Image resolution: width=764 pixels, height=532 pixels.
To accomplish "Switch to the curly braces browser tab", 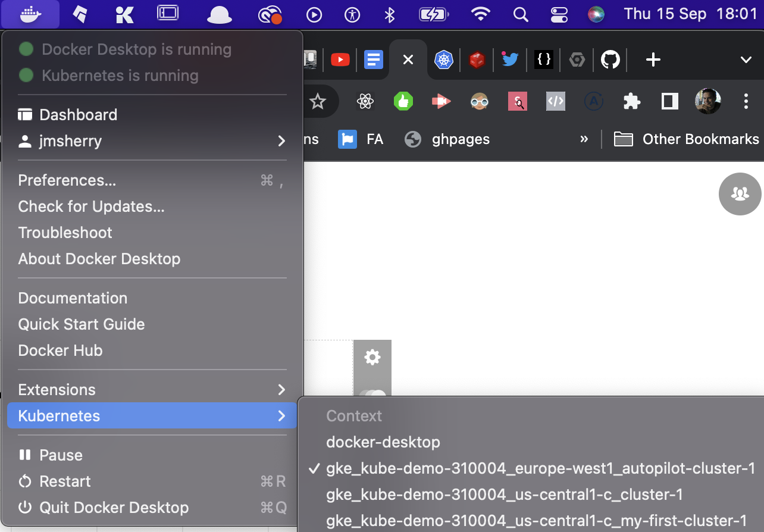I will click(543, 60).
